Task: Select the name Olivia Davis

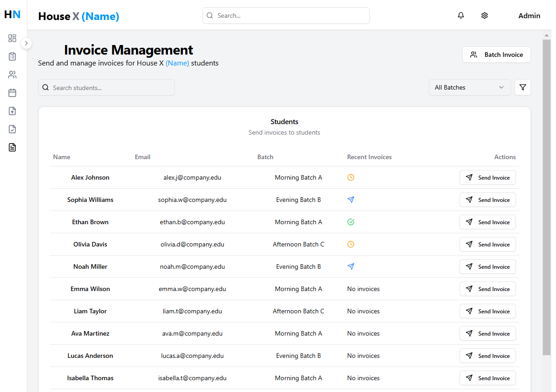Action: point(90,244)
